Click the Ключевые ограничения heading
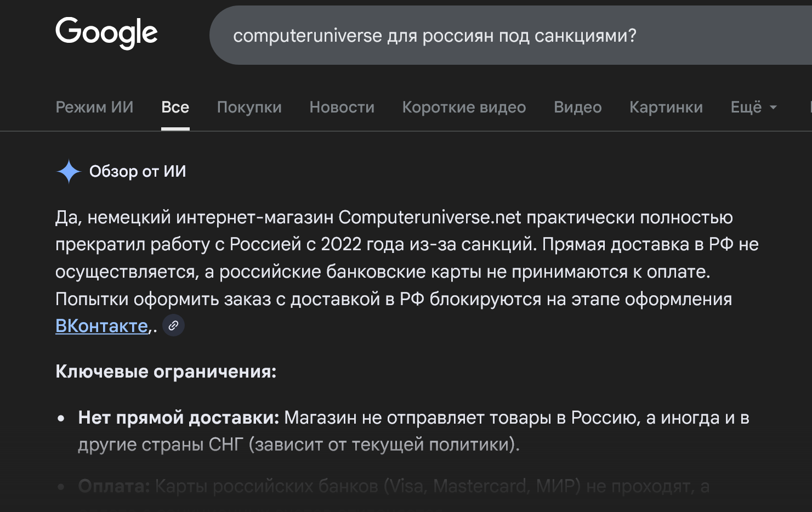This screenshot has height=512, width=812. [x=166, y=372]
